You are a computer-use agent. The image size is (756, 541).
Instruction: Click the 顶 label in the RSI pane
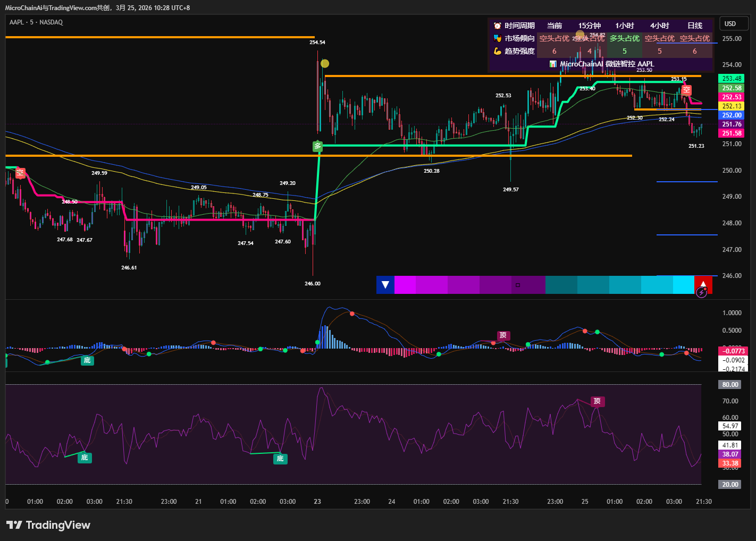[597, 401]
